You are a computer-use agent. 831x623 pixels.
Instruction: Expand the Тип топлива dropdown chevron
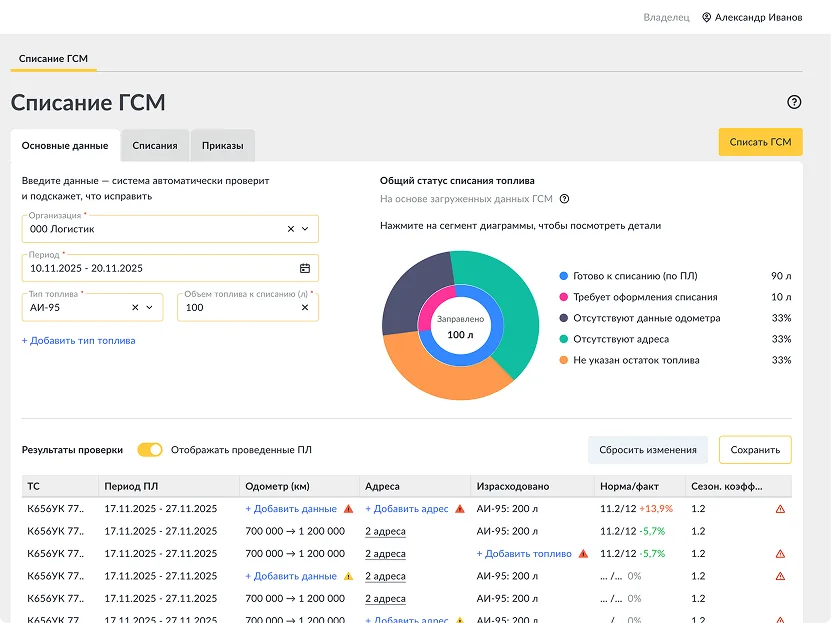pyautogui.click(x=149, y=307)
